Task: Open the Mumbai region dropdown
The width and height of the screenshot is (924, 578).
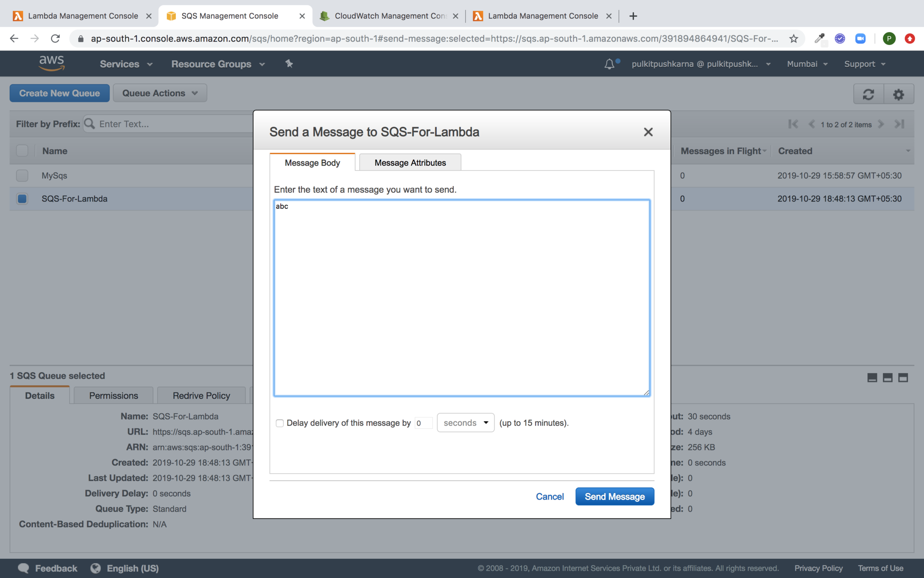Action: [x=807, y=64]
